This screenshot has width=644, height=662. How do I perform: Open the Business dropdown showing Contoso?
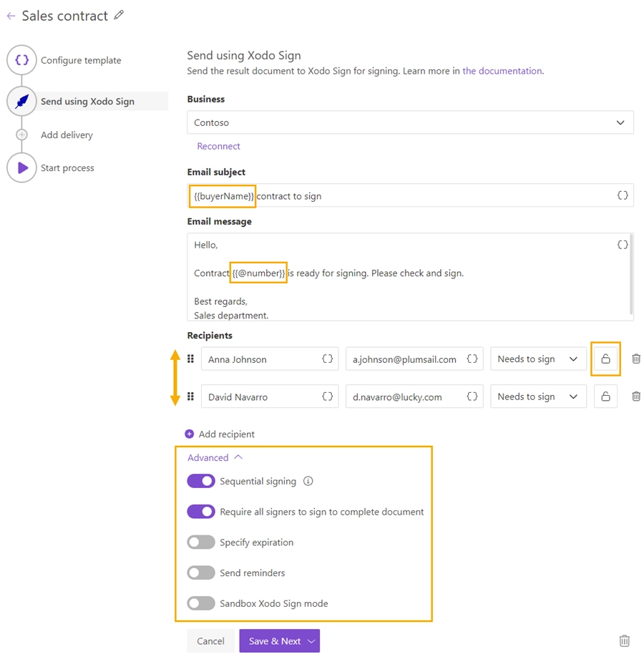coord(410,122)
